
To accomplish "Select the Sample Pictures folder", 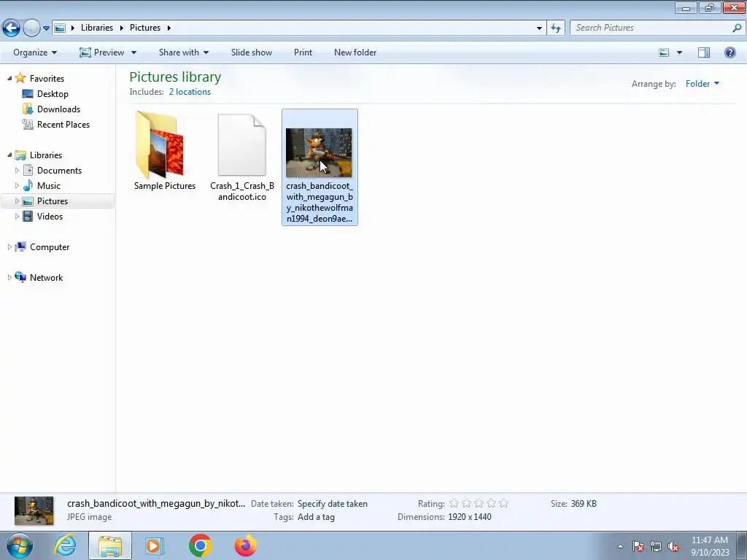I will (x=164, y=151).
